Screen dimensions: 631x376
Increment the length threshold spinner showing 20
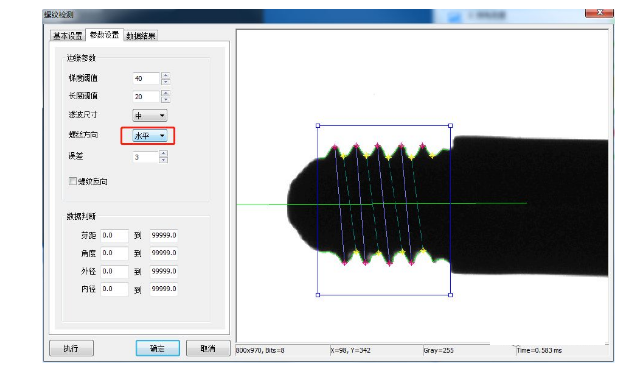(165, 93)
